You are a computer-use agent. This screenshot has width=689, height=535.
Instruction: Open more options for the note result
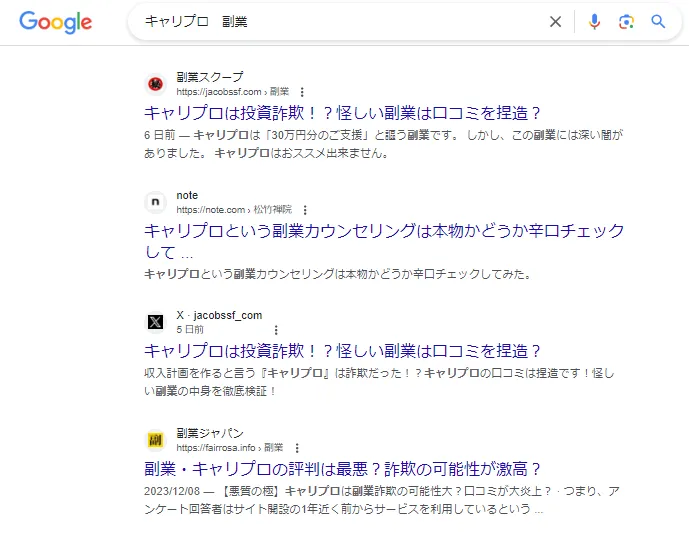[x=305, y=210]
